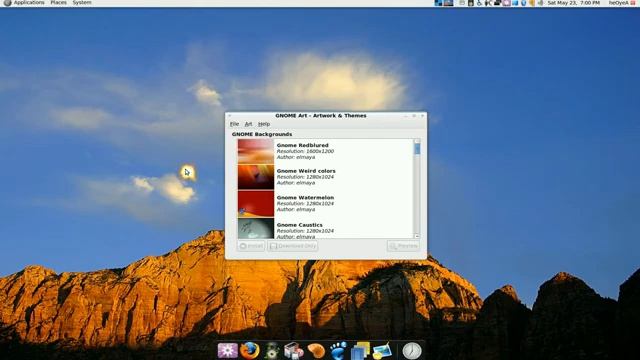Click the clock icon in dock
This screenshot has width=640, height=360.
pos(412,351)
